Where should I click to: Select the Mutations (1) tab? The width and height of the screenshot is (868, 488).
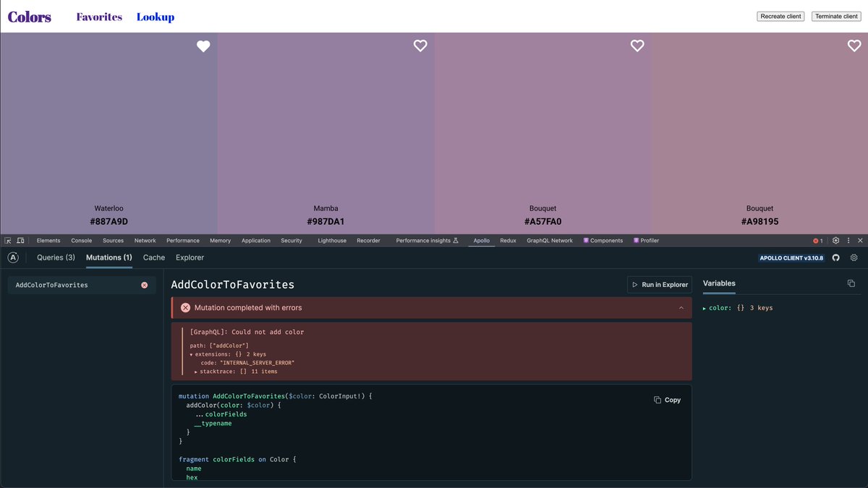tap(109, 257)
